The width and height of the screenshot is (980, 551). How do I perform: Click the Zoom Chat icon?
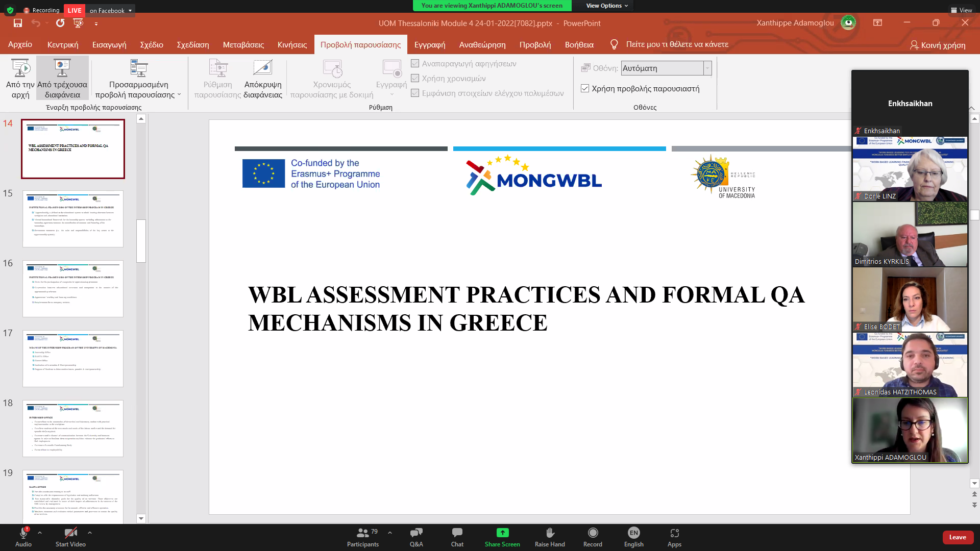pos(457,533)
